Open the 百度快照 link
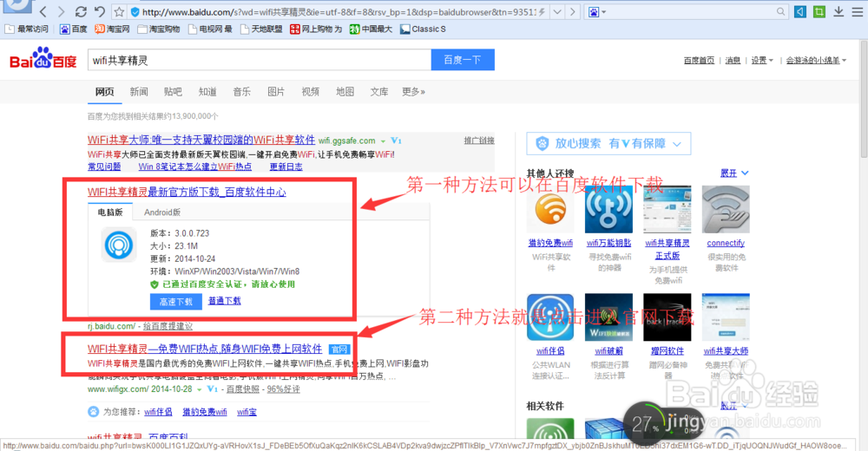Screen dimensions: 868x451 pyautogui.click(x=242, y=389)
